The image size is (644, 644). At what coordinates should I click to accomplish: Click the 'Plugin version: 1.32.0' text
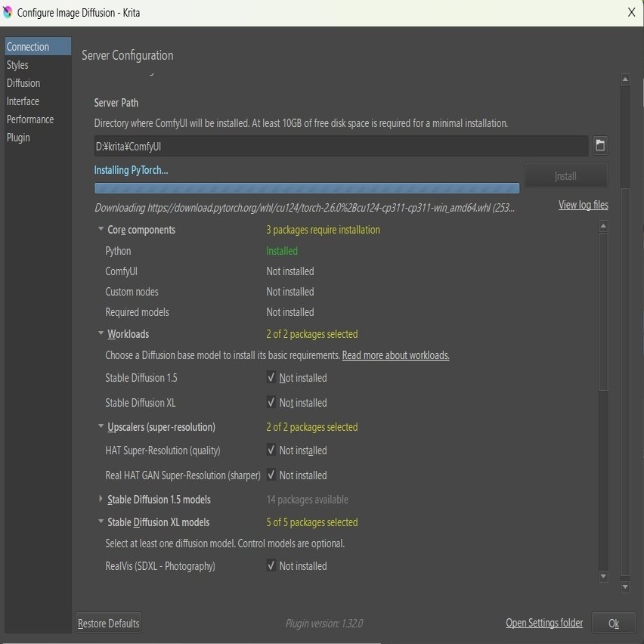[324, 624]
